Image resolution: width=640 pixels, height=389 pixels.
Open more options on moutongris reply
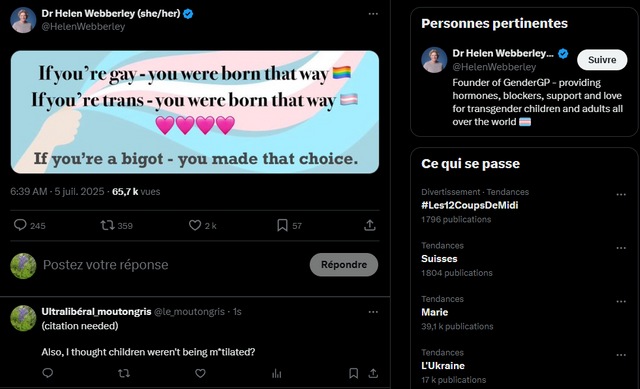[373, 312]
